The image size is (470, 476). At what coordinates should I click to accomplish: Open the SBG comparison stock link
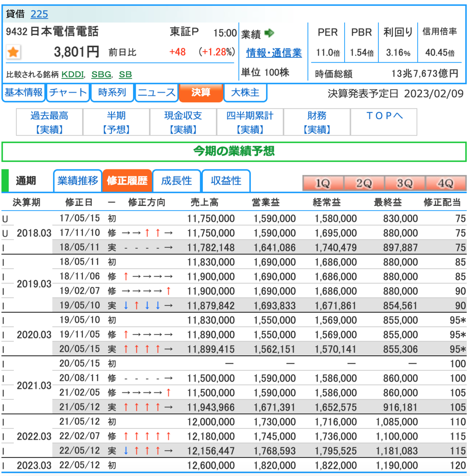pos(101,74)
